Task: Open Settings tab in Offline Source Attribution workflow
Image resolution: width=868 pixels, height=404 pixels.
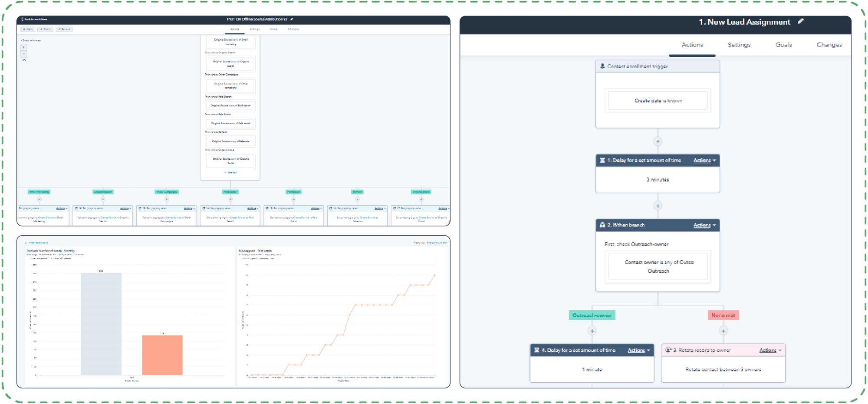Action: 255,29
